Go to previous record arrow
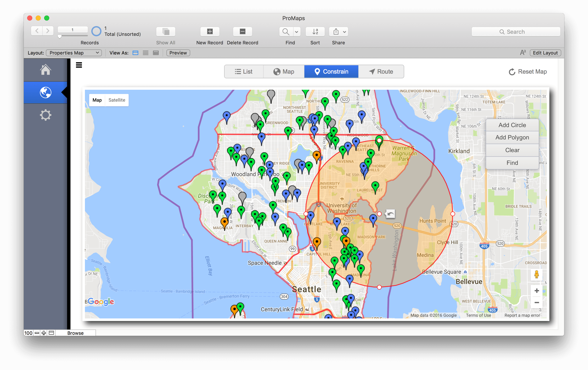The image size is (588, 370). pos(37,31)
